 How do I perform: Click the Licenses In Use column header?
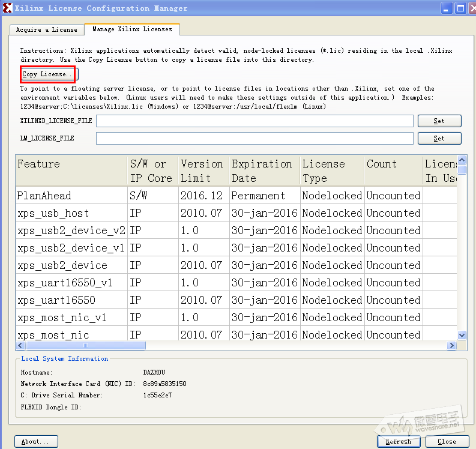[440, 170]
